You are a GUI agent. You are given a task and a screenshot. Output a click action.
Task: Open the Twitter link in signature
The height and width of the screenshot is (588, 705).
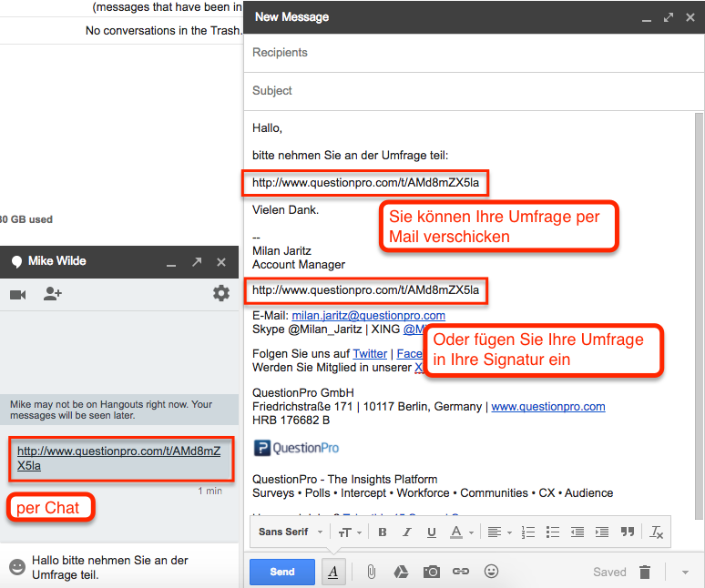370,353
